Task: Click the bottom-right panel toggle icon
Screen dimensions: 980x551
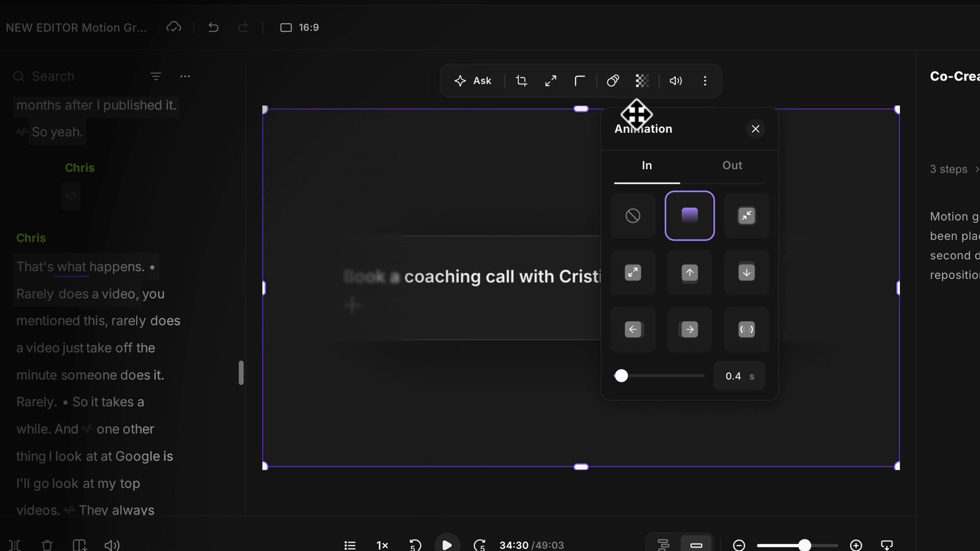Action: click(887, 545)
